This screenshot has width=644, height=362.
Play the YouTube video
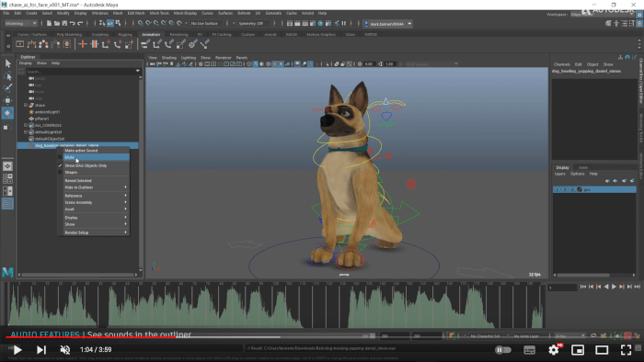17,350
